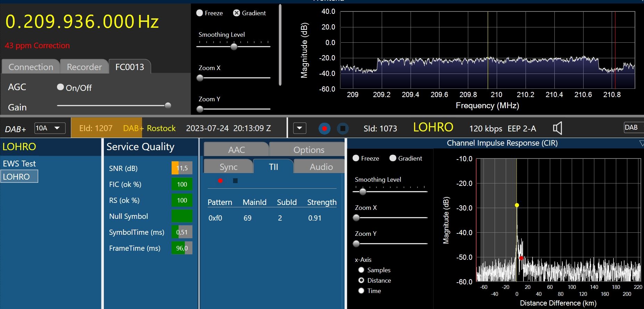Viewport: 644px width, 309px height.
Task: Select Samples for CIR x-Axis
Action: [x=361, y=270]
